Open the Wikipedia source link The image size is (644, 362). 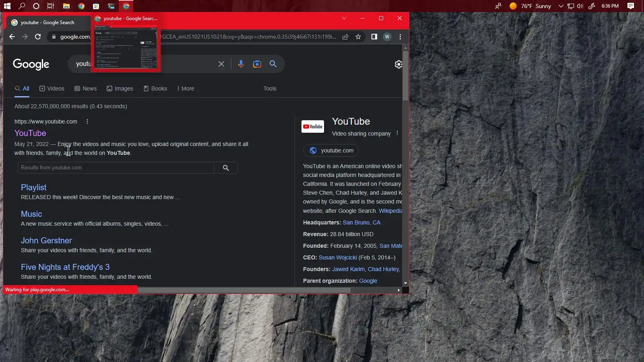(x=390, y=211)
